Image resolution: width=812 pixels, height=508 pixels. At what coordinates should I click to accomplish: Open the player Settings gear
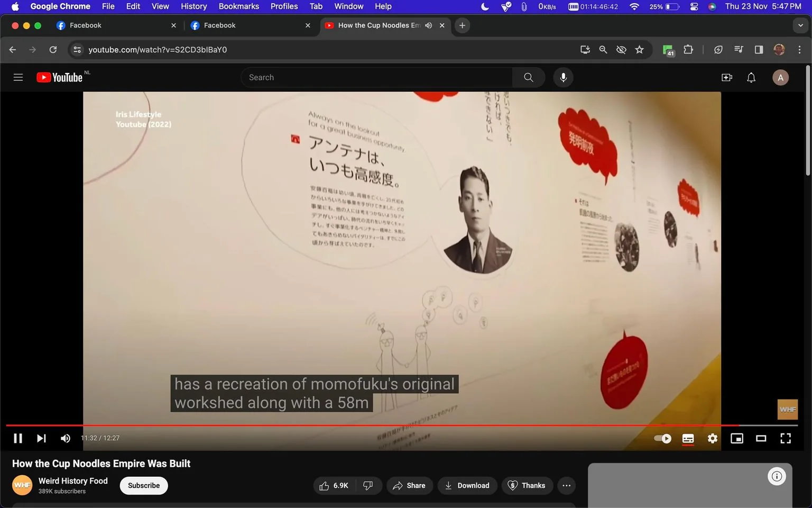pos(712,438)
